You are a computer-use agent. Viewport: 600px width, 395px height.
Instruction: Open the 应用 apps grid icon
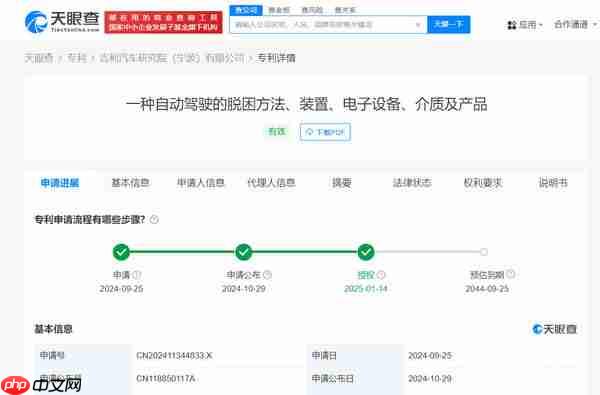(512, 25)
